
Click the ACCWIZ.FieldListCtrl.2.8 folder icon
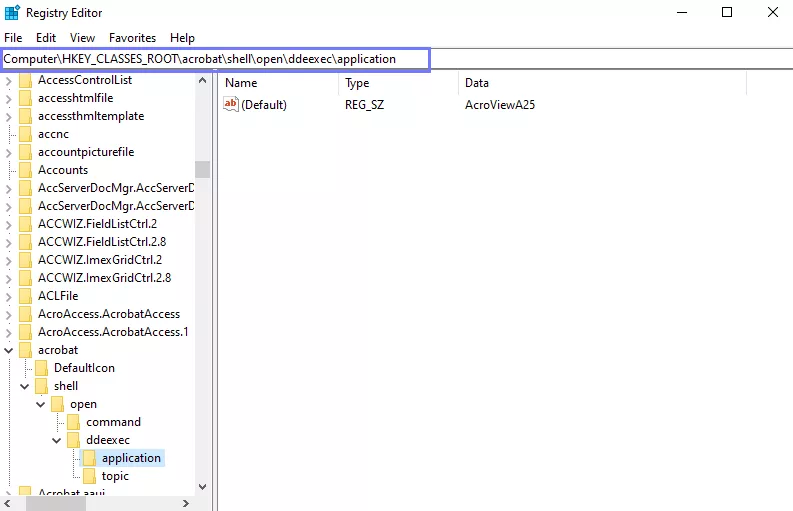click(x=25, y=242)
